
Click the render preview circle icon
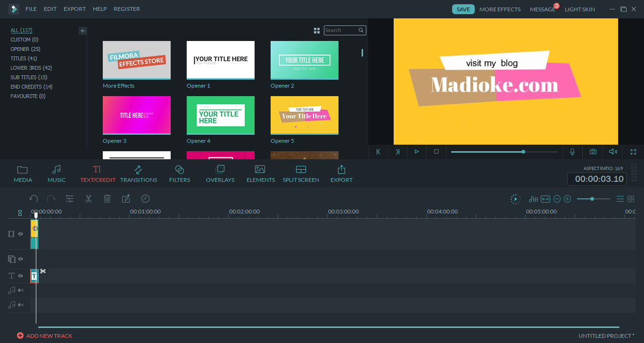click(x=516, y=199)
